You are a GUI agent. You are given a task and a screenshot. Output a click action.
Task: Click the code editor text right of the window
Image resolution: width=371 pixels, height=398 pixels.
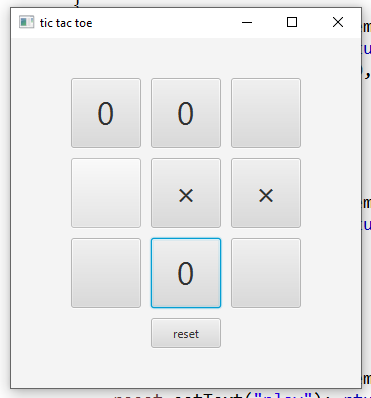tap(367, 50)
